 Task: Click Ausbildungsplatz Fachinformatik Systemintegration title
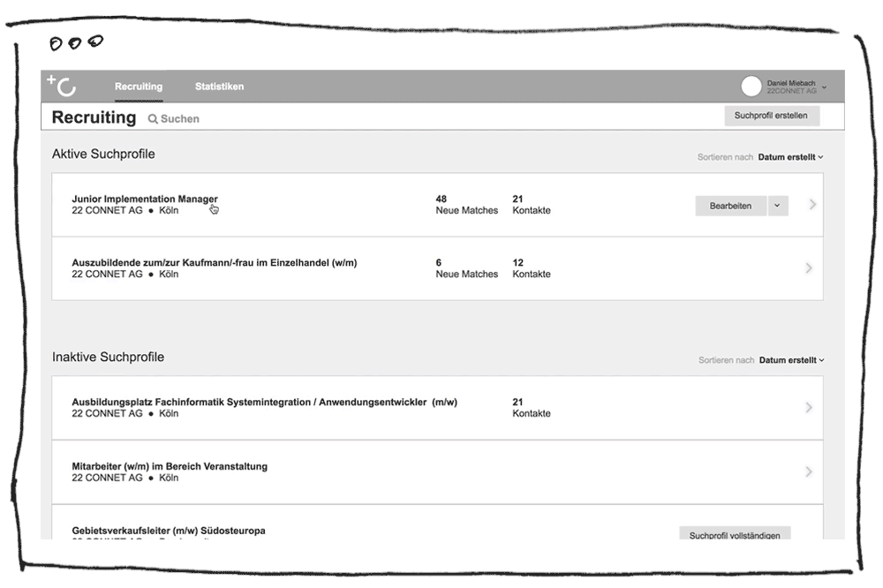point(264,402)
